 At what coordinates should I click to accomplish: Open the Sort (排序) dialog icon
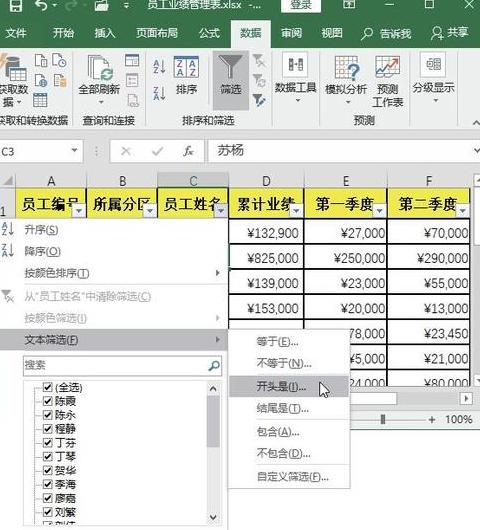(x=186, y=67)
